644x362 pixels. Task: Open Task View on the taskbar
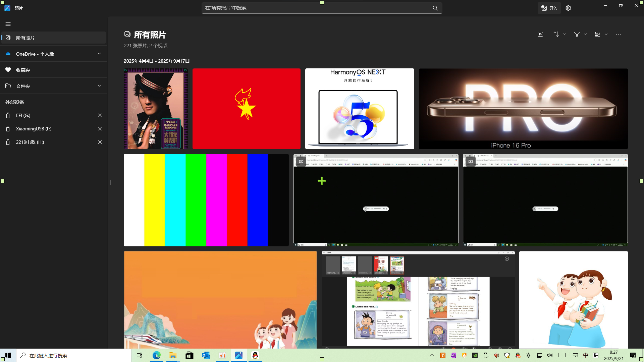[140, 355]
